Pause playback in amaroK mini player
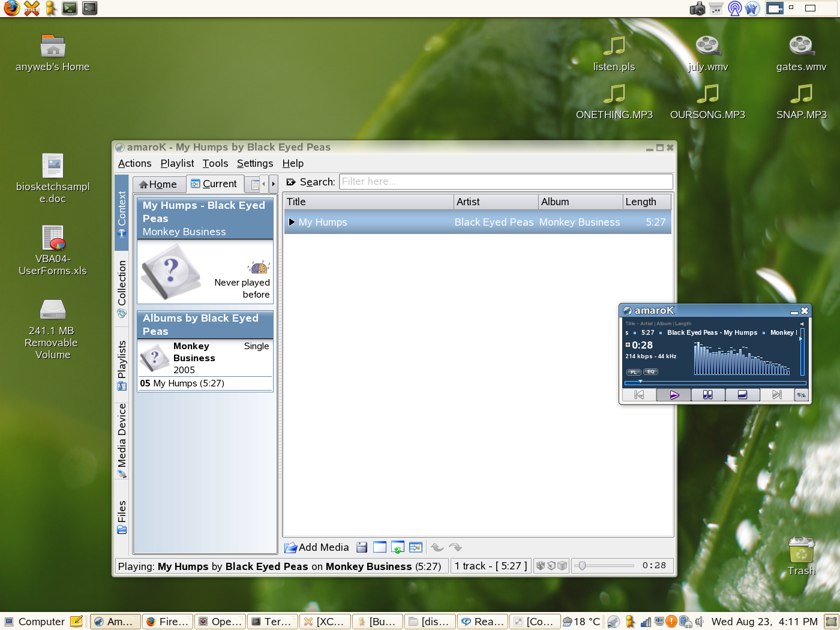The width and height of the screenshot is (840, 630). [708, 395]
